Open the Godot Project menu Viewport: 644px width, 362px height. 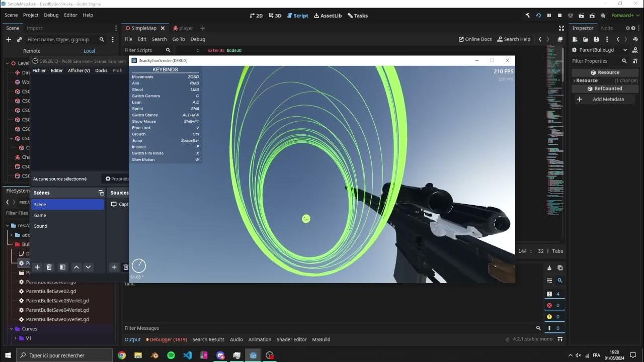click(x=31, y=15)
